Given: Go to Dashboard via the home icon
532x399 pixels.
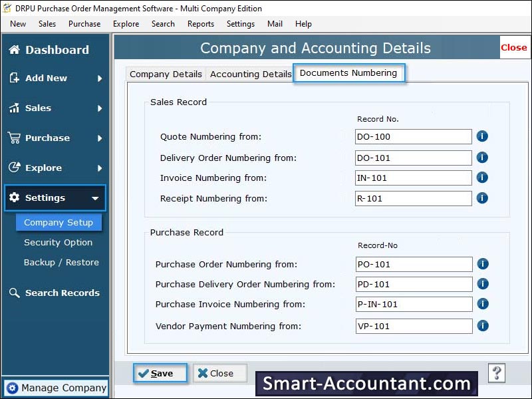Looking at the screenshot, I should coord(15,50).
